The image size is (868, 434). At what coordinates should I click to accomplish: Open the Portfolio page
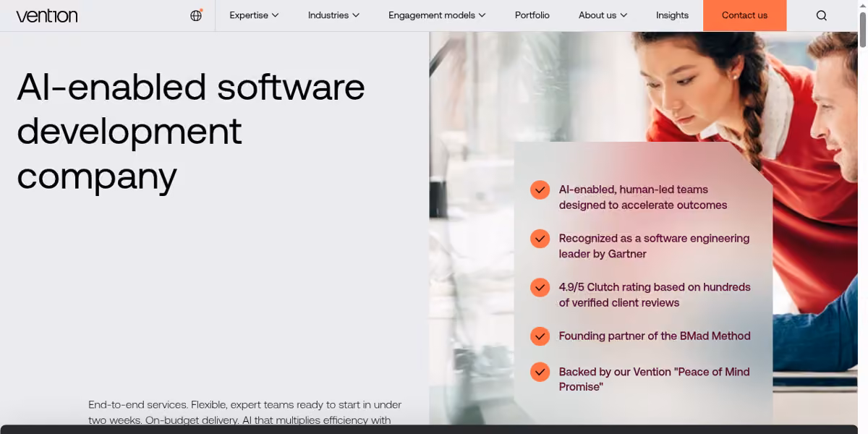532,15
